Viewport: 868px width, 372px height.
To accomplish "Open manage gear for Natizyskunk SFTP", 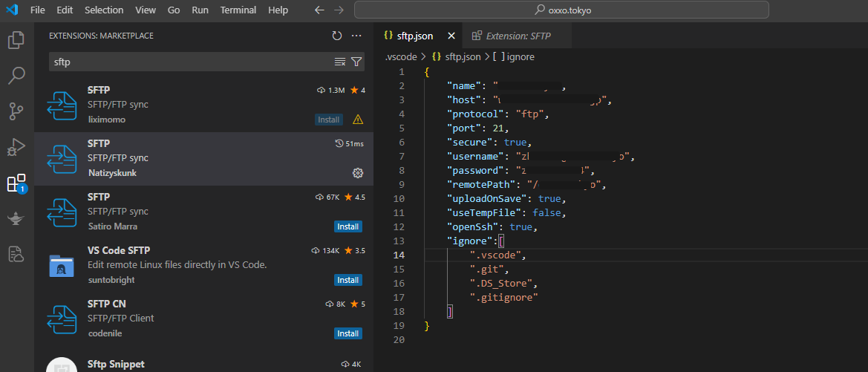I will [x=358, y=173].
